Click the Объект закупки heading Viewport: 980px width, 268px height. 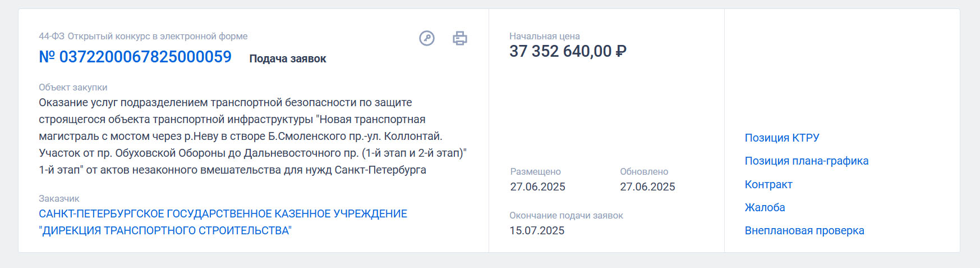73,87
